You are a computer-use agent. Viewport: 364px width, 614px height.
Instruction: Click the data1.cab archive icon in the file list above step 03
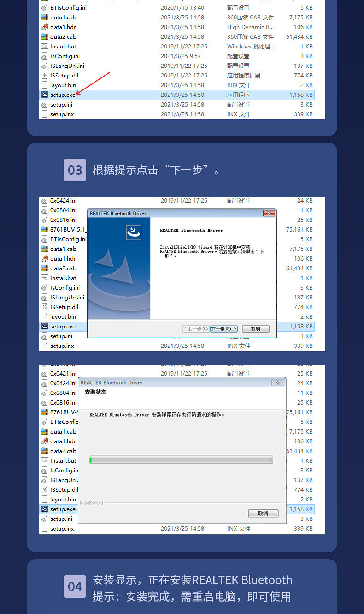[x=45, y=17]
